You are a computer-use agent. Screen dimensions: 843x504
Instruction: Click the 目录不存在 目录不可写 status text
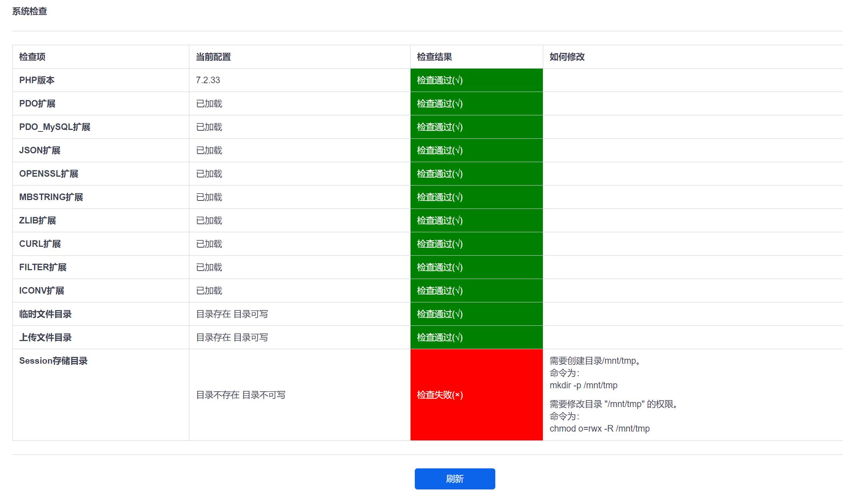(241, 395)
